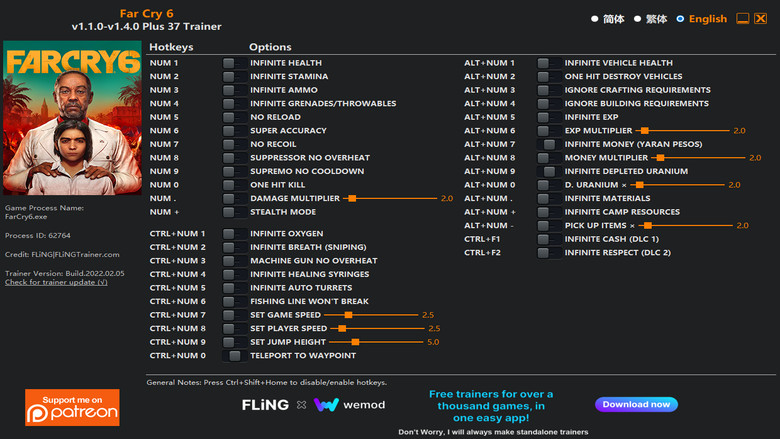Click the Options column header
This screenshot has height=439, width=780.
[x=270, y=47]
